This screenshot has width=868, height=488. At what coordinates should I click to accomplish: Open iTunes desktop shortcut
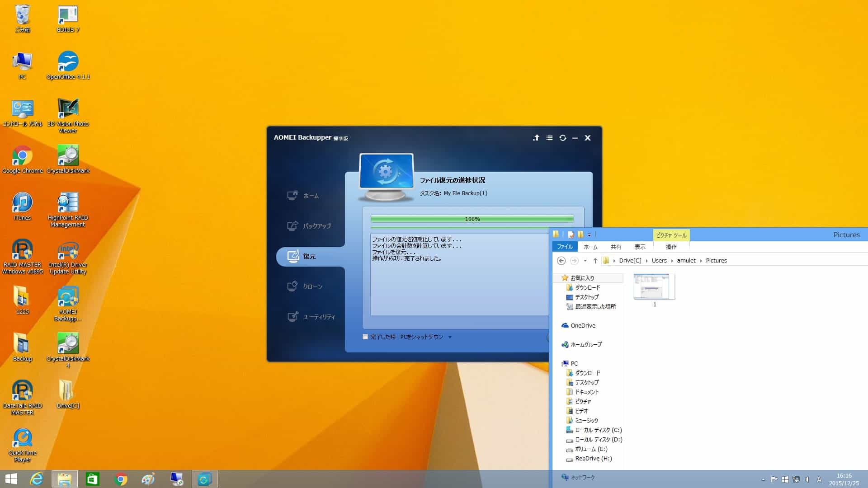point(22,206)
